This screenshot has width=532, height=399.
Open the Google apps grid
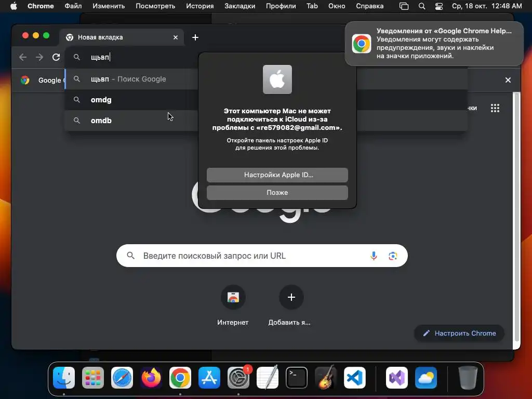point(495,108)
